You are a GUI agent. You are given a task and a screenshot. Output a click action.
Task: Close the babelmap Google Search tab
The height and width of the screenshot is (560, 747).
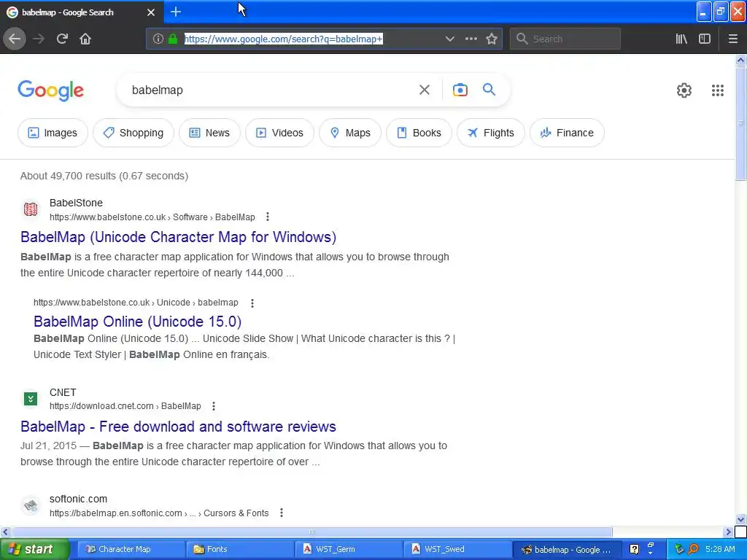tap(150, 12)
